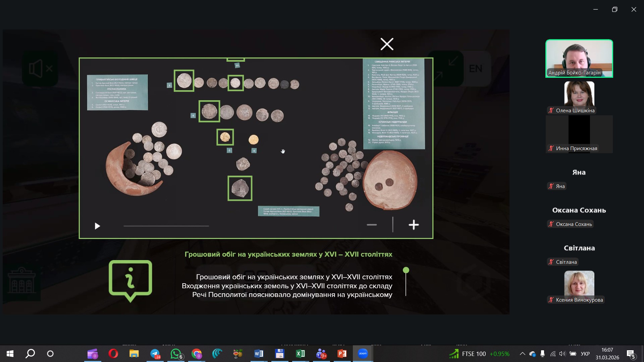
Task: Open Андрій Бойко-Гагарін video tile
Action: 579,58
